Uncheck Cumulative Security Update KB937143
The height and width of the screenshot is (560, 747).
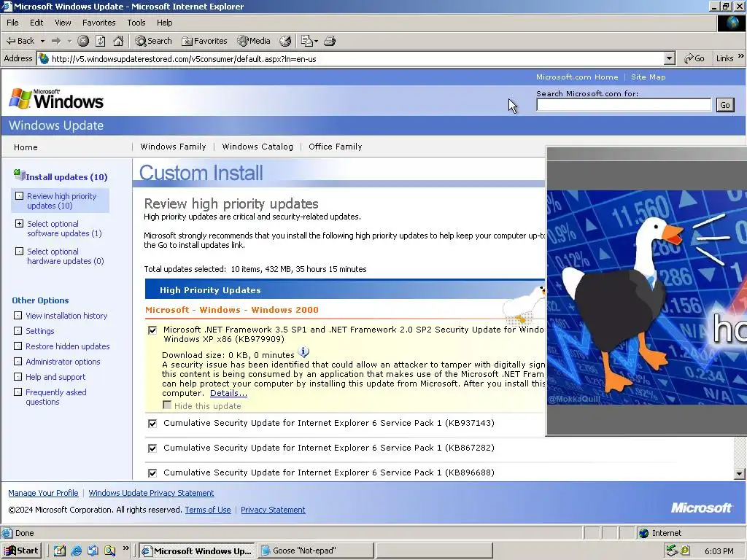click(152, 424)
